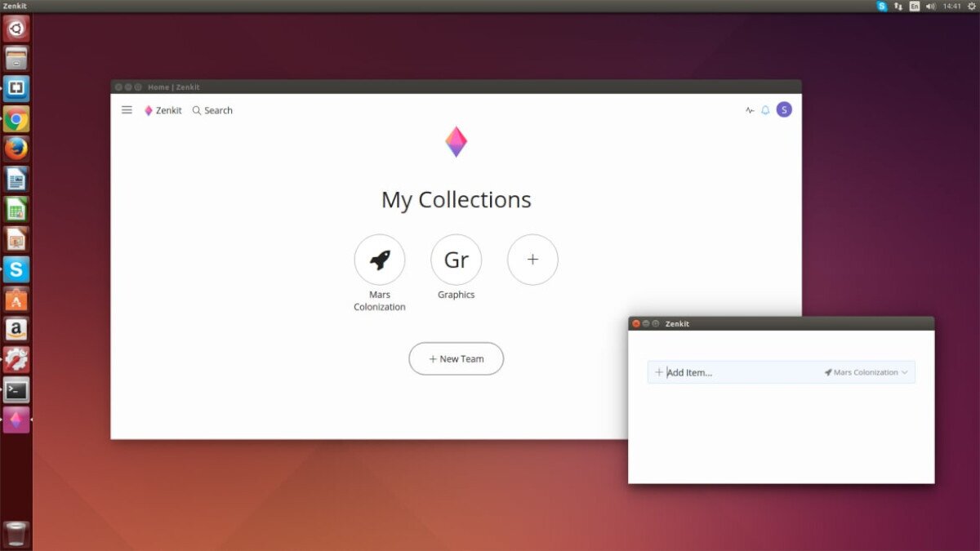Viewport: 980px width, 551px height.
Task: Click New Team button
Action: point(456,358)
